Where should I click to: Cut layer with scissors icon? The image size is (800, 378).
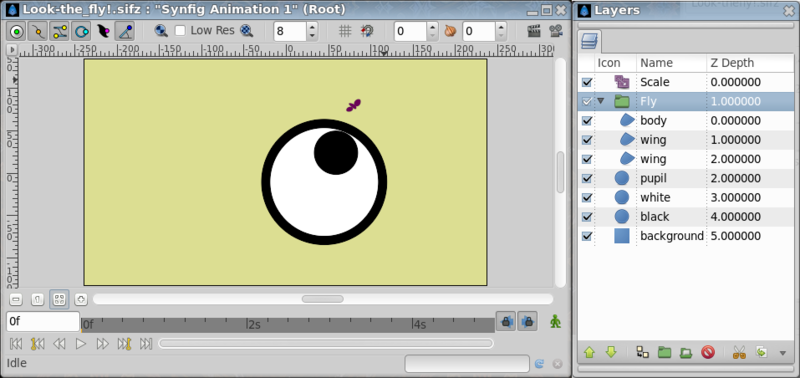click(739, 352)
